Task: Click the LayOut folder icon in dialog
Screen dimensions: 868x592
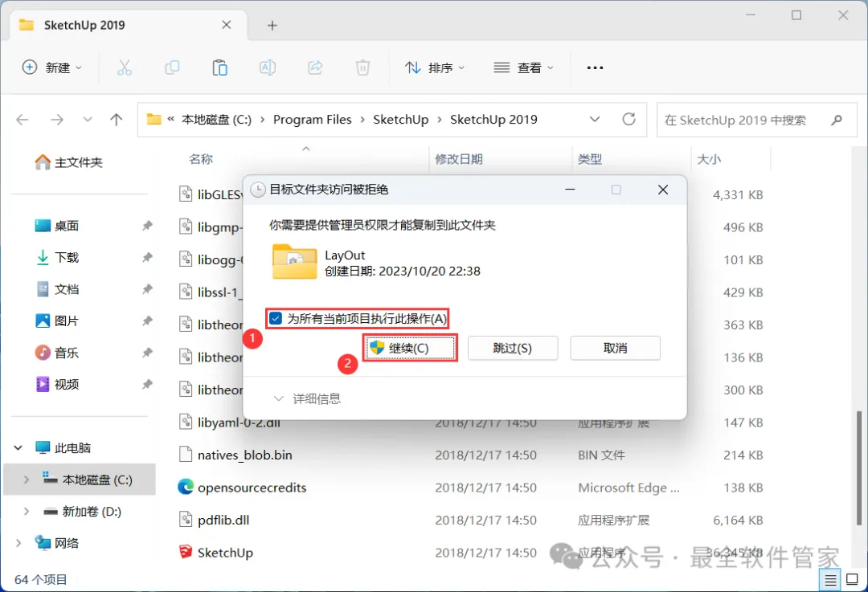Action: (x=294, y=261)
